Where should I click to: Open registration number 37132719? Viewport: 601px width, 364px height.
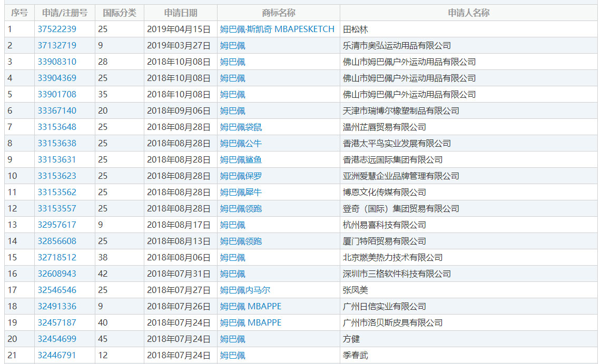57,46
